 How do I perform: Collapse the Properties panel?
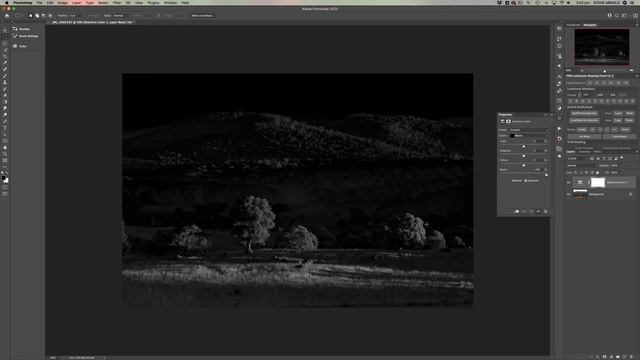(546, 115)
